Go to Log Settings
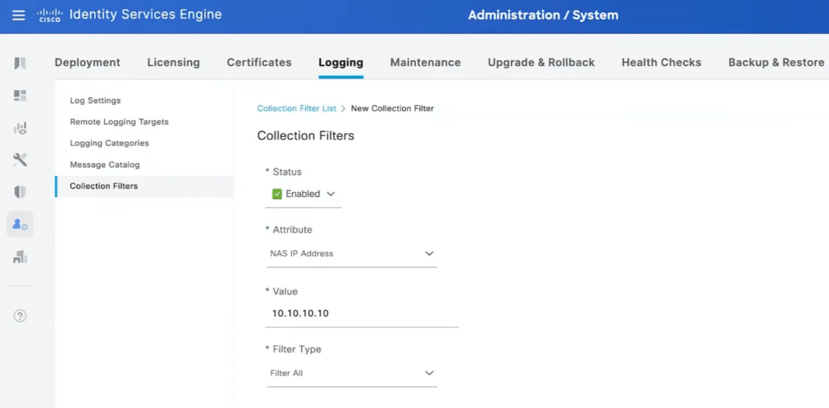 coord(95,100)
